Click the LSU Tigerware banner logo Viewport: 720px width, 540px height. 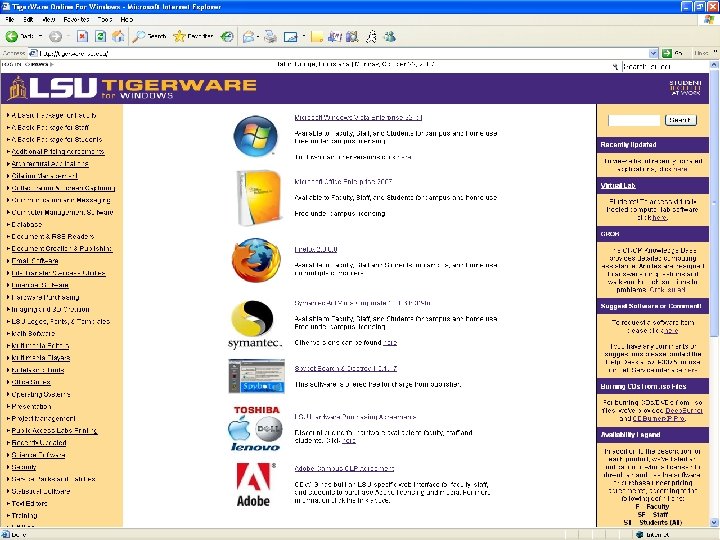(132, 88)
